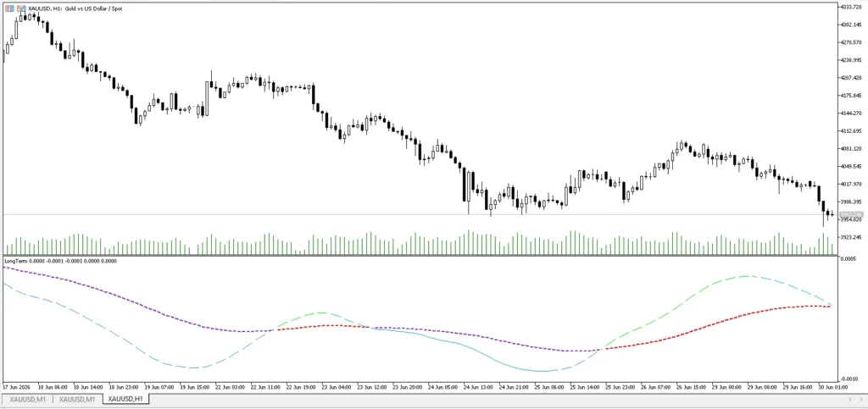The image size is (868, 409).
Task: Click the 4333.720 price axis label
Action: (x=852, y=7)
